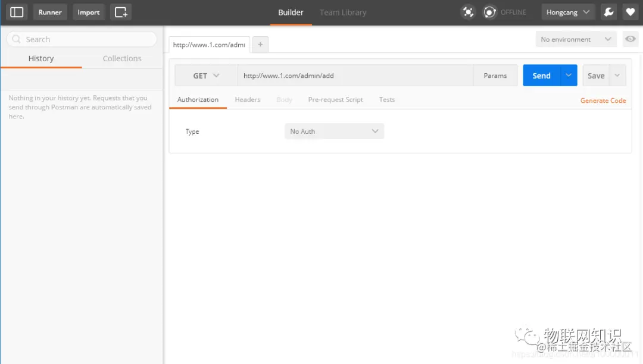Open a new window with plus icon

click(120, 12)
